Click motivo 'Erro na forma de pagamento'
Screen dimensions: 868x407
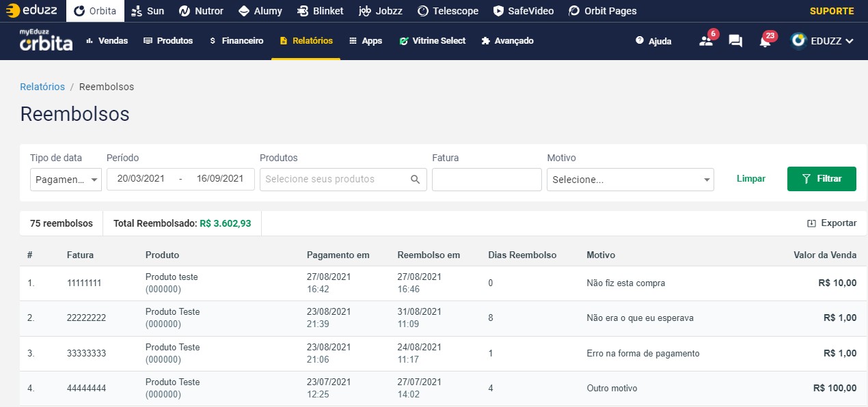tap(643, 353)
